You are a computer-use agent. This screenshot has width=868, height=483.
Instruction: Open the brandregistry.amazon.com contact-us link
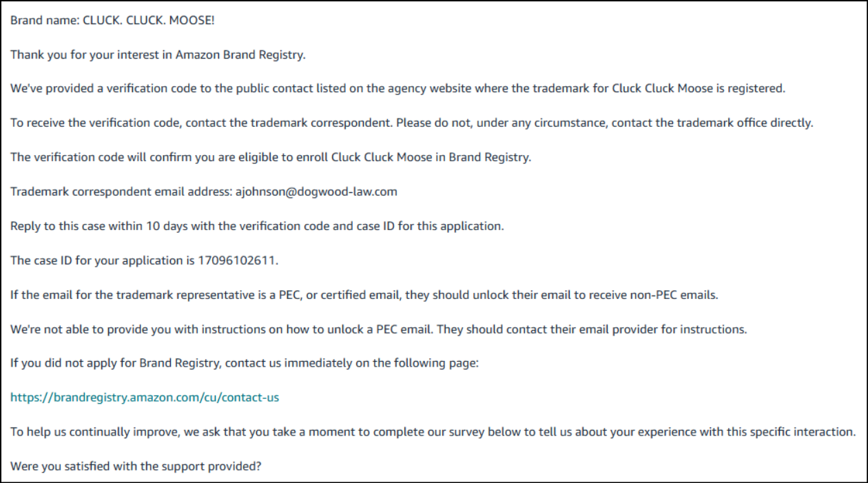pyautogui.click(x=145, y=398)
